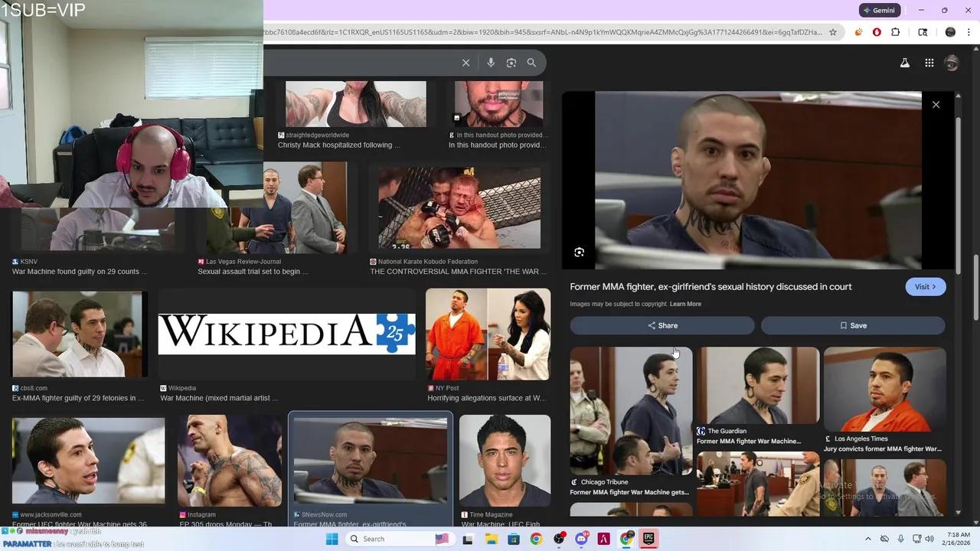
Task: Open Chrome extensions puzzle icon
Action: pyautogui.click(x=895, y=32)
